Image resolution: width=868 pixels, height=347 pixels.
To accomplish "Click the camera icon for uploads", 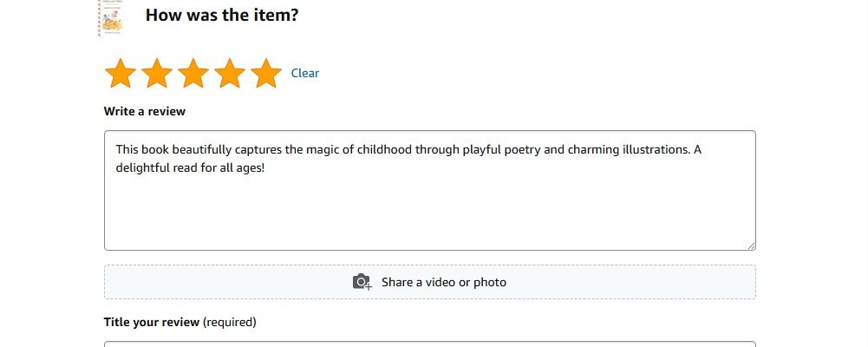I will (362, 282).
